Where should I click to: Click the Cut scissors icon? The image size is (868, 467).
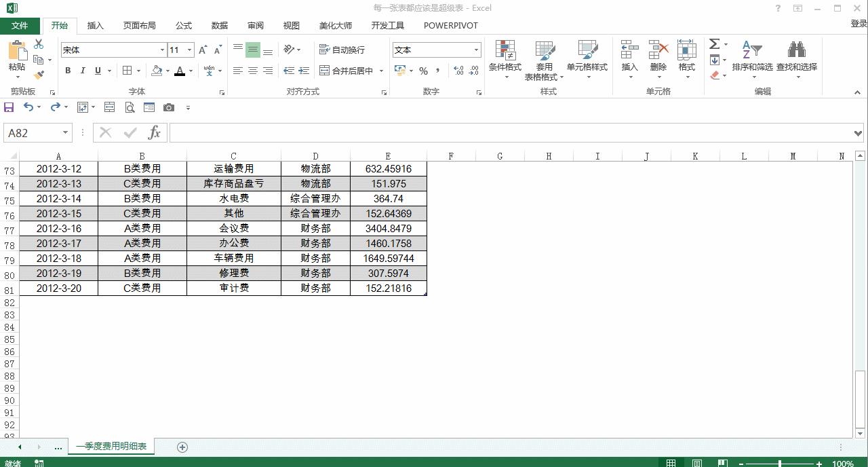[39, 44]
